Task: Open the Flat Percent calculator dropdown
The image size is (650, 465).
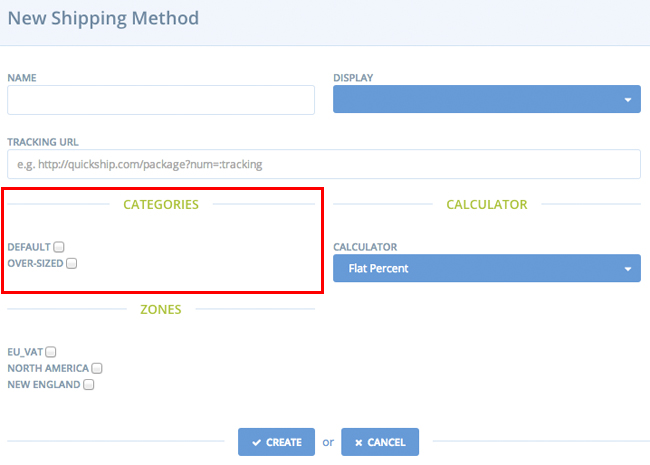Action: coord(487,268)
